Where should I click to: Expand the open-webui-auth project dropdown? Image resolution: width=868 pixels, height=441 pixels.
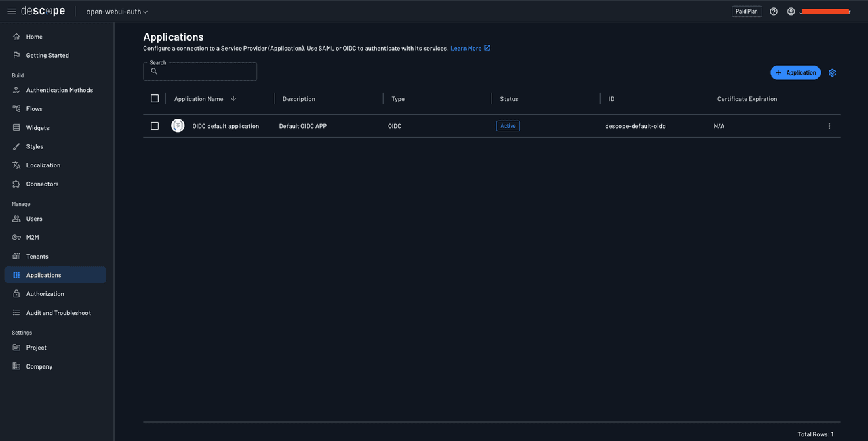click(117, 12)
